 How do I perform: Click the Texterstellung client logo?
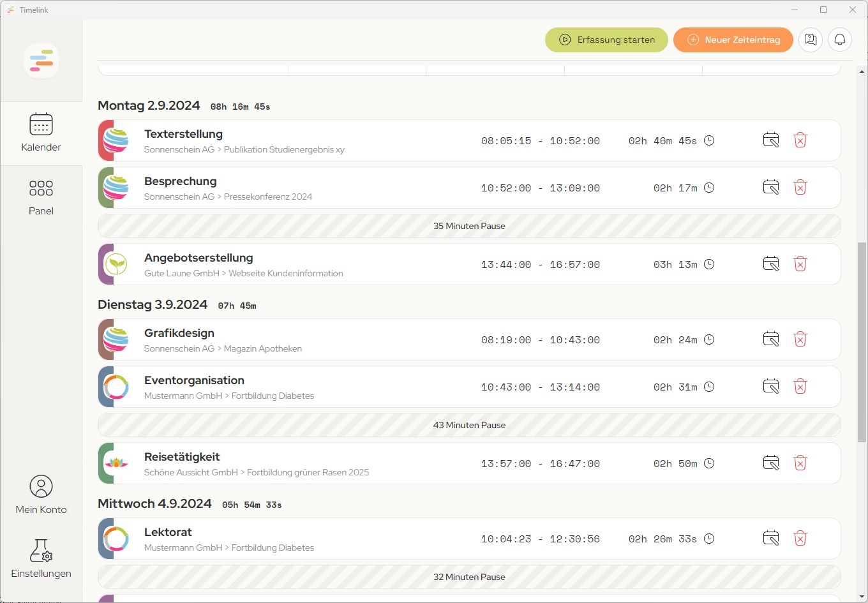tap(116, 140)
